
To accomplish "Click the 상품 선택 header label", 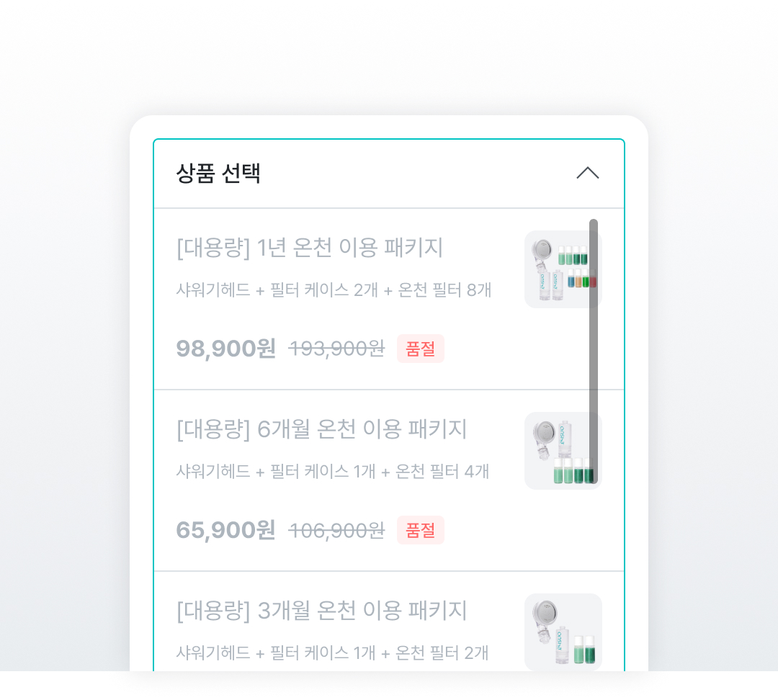I will (x=218, y=174).
